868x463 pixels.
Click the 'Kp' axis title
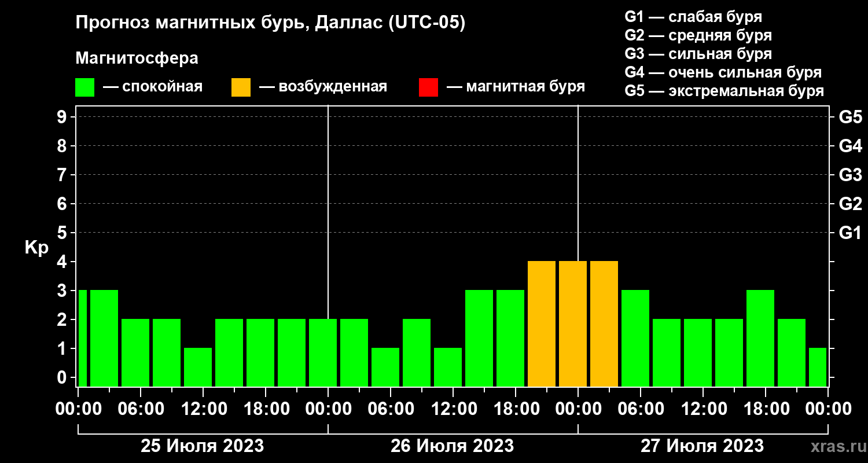pos(36,248)
